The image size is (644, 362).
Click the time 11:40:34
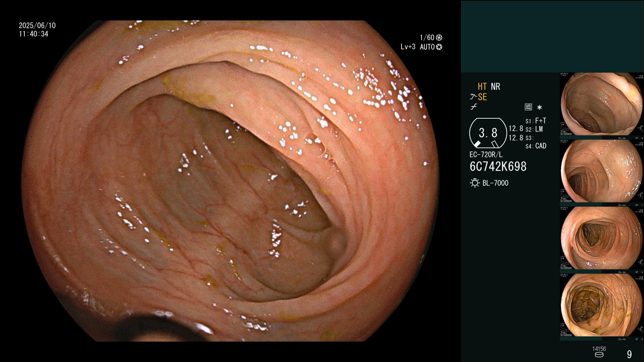pos(34,34)
